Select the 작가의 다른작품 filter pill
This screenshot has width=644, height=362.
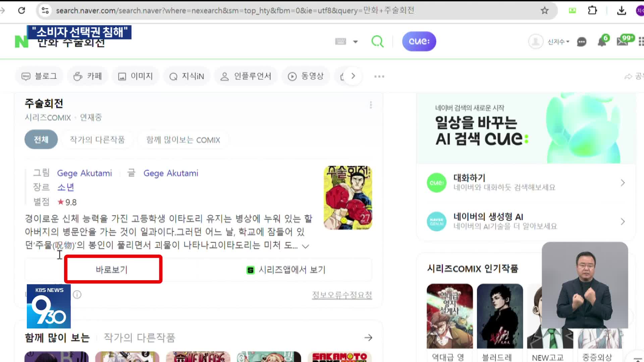[97, 139]
